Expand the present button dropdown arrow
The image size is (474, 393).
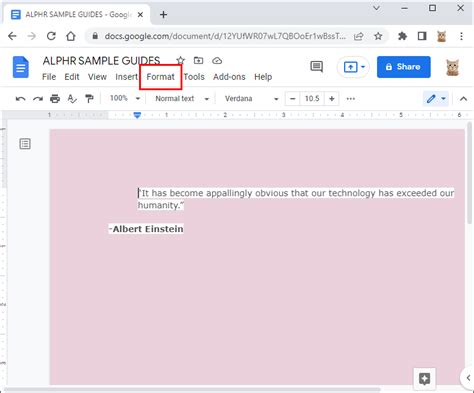pos(363,67)
